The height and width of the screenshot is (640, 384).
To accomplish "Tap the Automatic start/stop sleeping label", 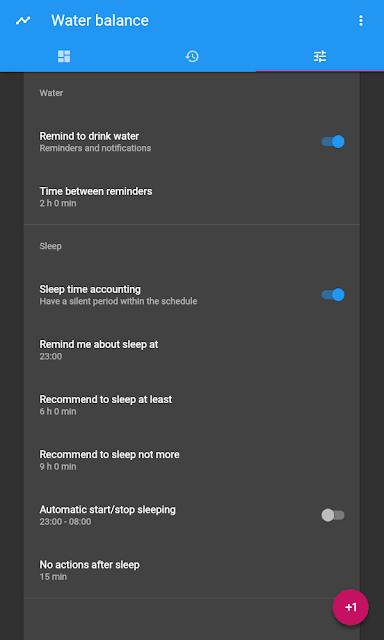I will [107, 509].
